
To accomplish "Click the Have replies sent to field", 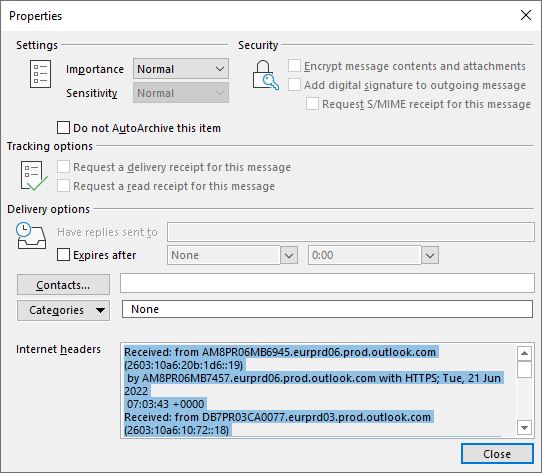I will [351, 232].
